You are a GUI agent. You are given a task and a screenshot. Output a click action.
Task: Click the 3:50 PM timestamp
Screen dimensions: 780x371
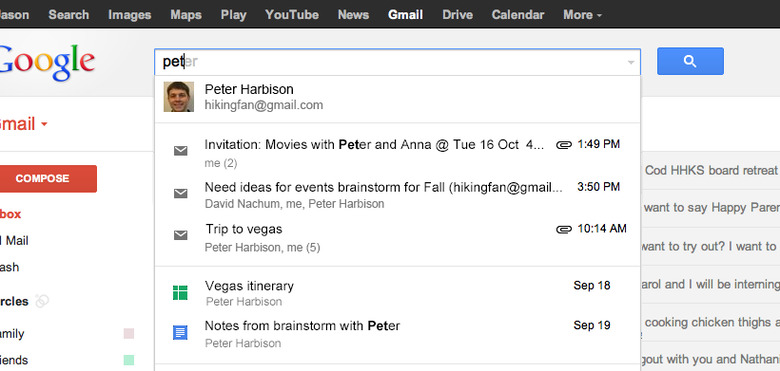[x=598, y=187]
